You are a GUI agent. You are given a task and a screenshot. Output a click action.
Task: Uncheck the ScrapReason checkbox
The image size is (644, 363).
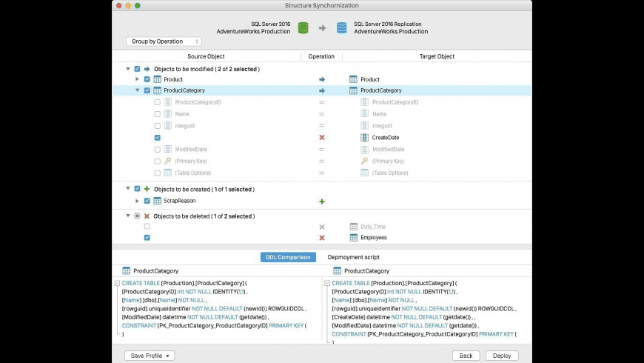[x=147, y=201]
